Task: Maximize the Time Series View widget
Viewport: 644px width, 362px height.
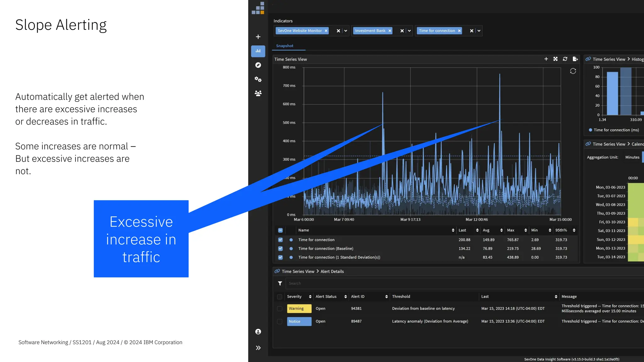Action: [555, 59]
